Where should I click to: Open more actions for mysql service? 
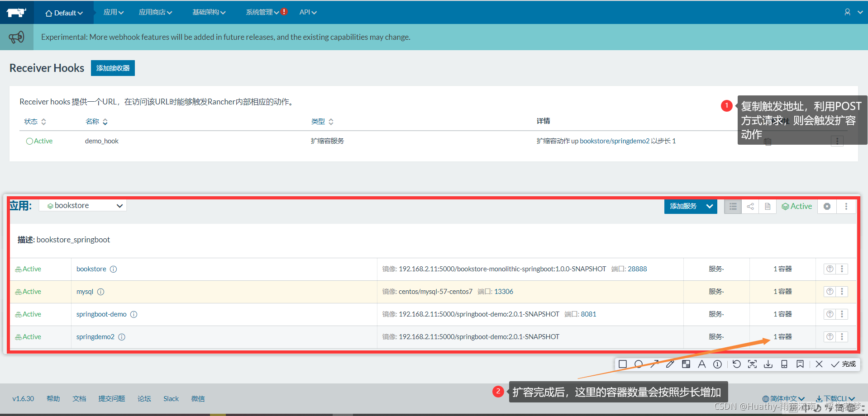[x=842, y=291]
